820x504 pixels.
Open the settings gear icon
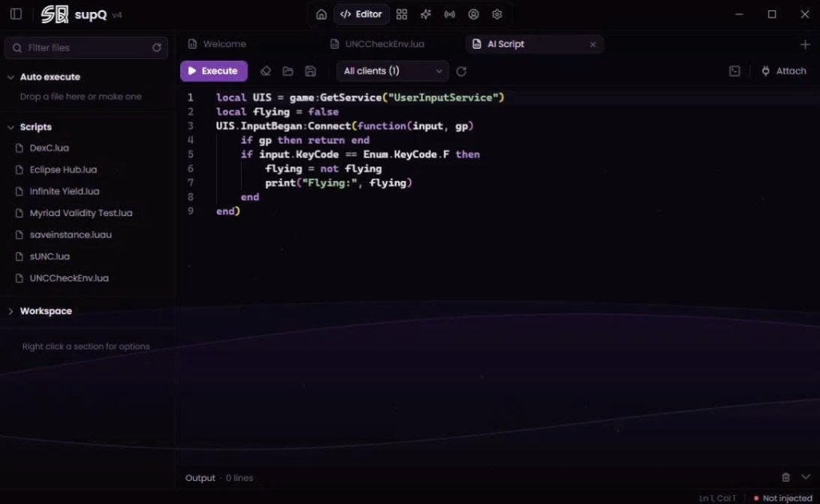coord(496,14)
